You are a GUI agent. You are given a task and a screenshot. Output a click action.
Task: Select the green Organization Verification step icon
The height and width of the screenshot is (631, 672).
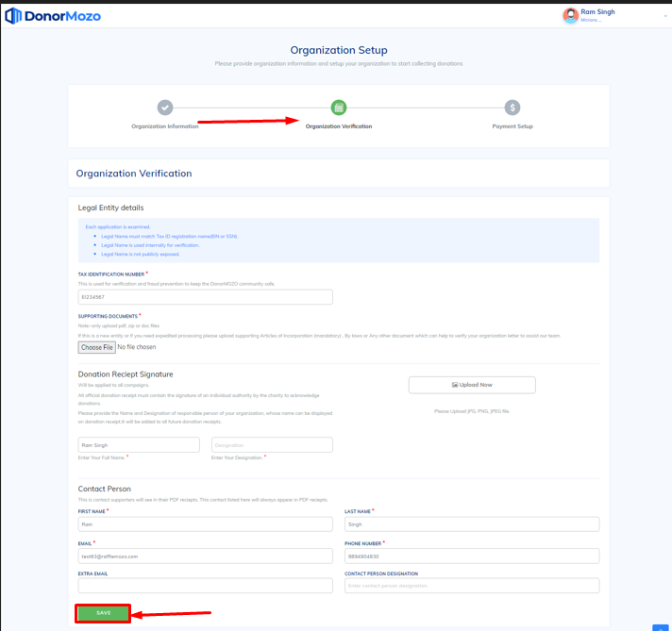click(339, 108)
